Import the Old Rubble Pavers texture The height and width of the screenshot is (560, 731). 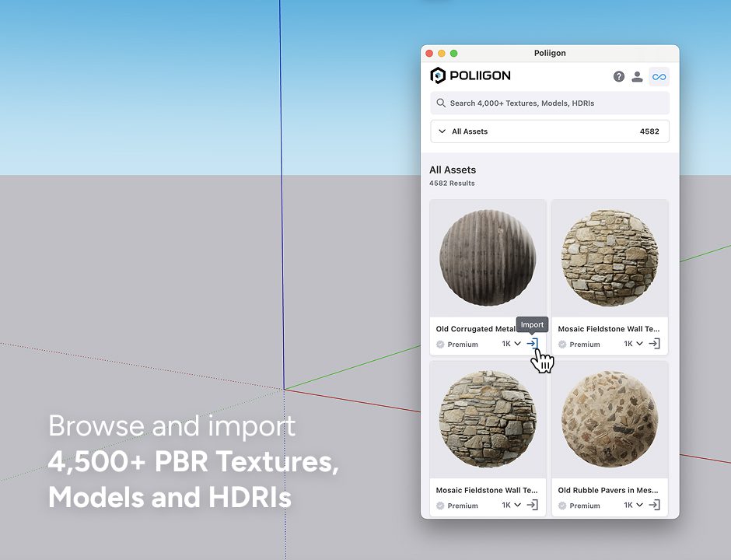(655, 505)
